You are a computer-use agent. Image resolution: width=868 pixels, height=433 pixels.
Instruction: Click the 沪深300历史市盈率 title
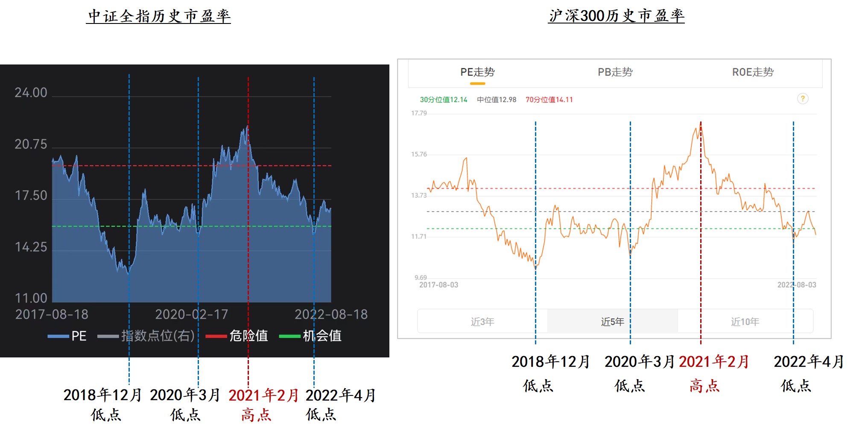616,16
